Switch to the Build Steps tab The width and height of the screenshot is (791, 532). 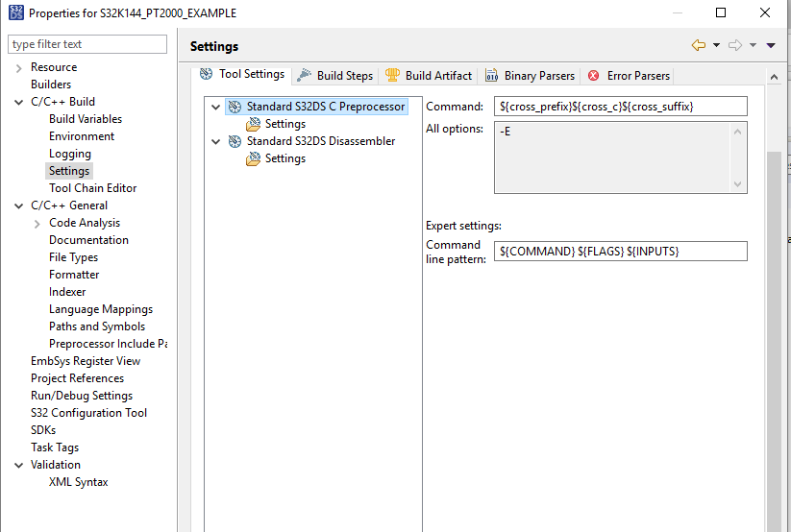335,76
